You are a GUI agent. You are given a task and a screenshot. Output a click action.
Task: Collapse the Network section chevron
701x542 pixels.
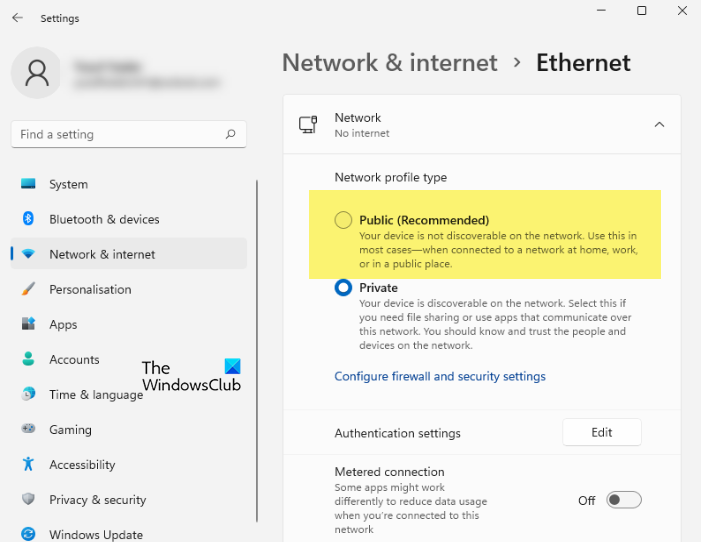tap(659, 125)
